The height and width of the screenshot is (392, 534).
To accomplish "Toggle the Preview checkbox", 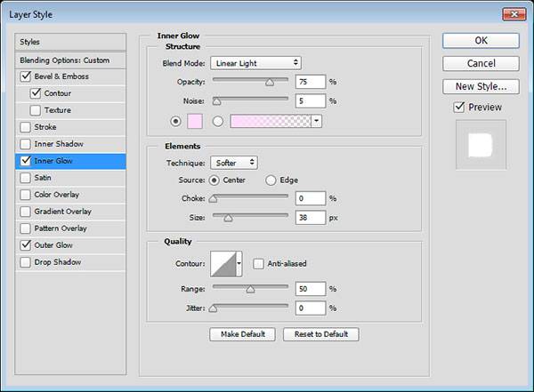I will click(x=459, y=108).
